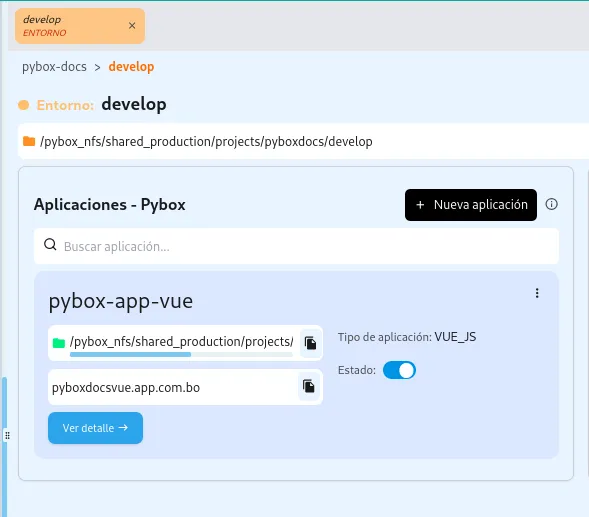Click the sidebar resize grip handle
The image size is (589, 517).
[7, 436]
